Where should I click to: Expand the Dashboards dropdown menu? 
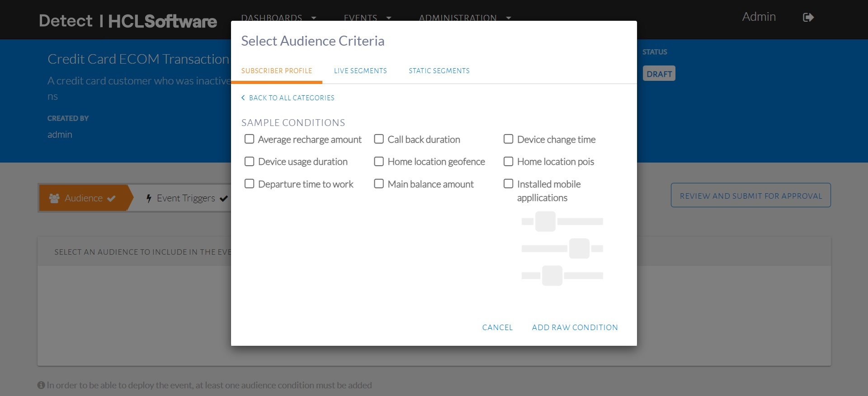[278, 18]
